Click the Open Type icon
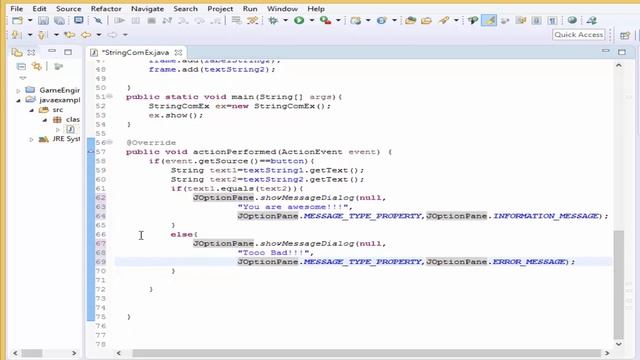 point(410,20)
